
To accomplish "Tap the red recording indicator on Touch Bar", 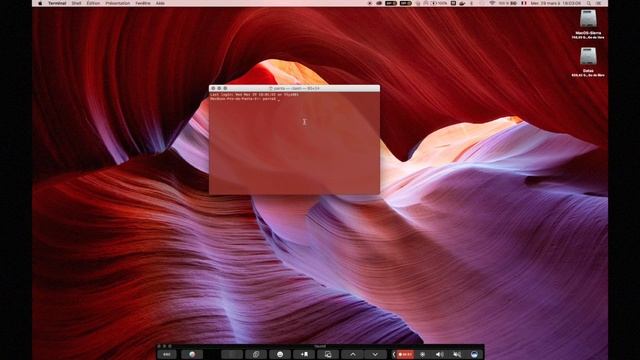I will [x=405, y=354].
